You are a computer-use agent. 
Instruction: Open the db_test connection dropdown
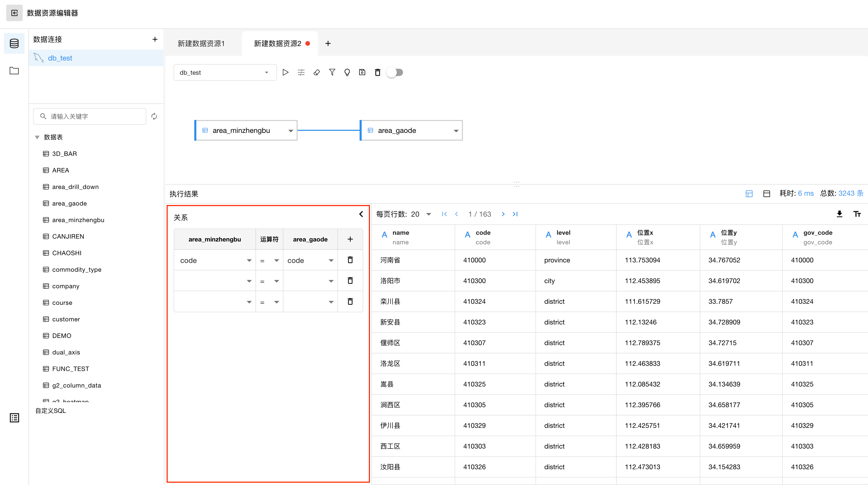(225, 72)
